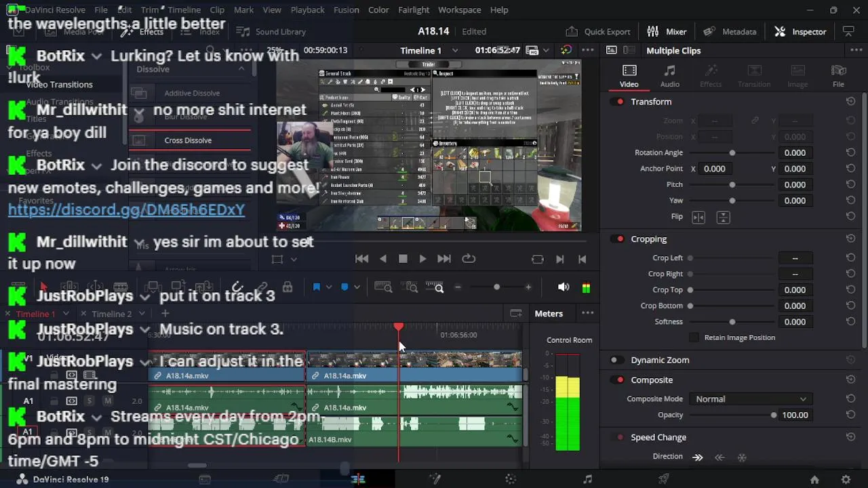Open the flag color dropdown arrow

click(328, 287)
